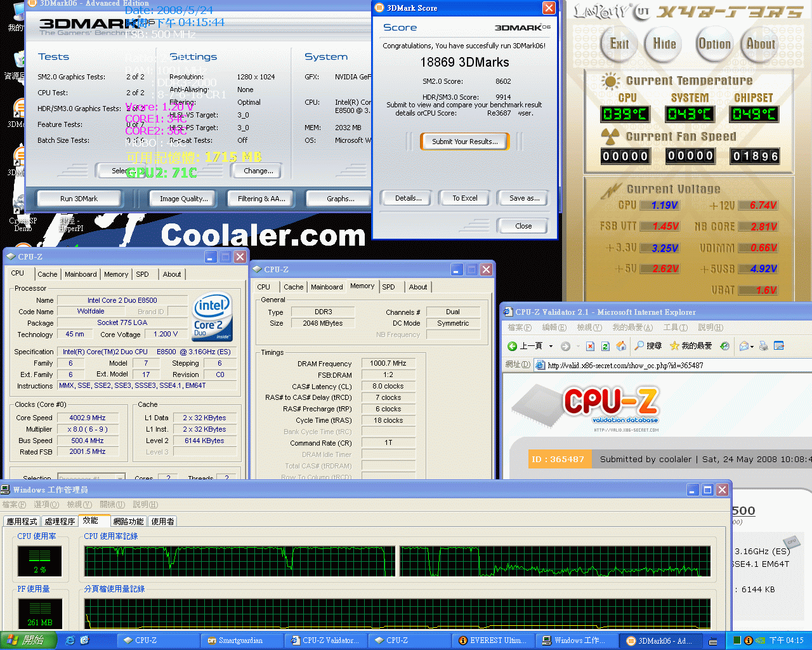Click the orange EVEREST tray icon
The width and height of the screenshot is (812, 650).
tap(748, 640)
